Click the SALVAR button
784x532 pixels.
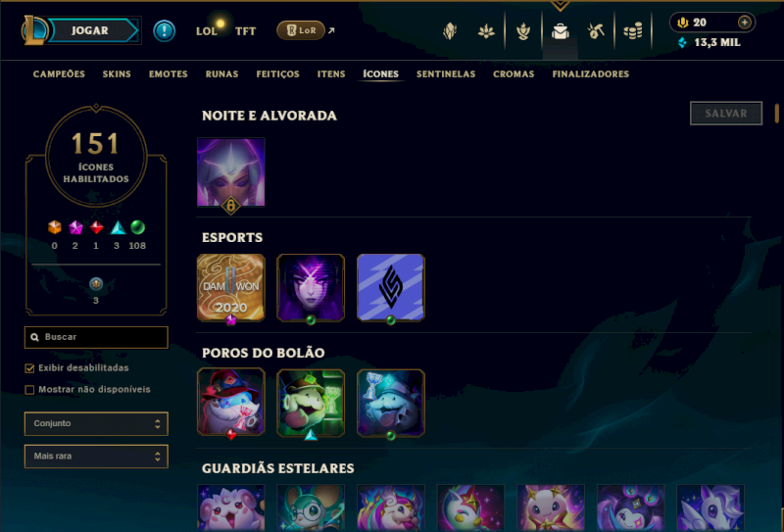(x=726, y=114)
